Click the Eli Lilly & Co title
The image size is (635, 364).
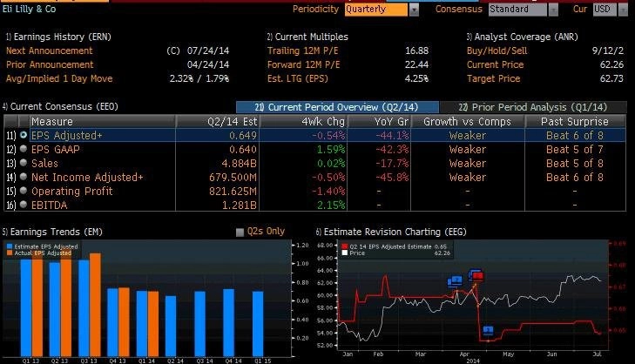point(29,9)
